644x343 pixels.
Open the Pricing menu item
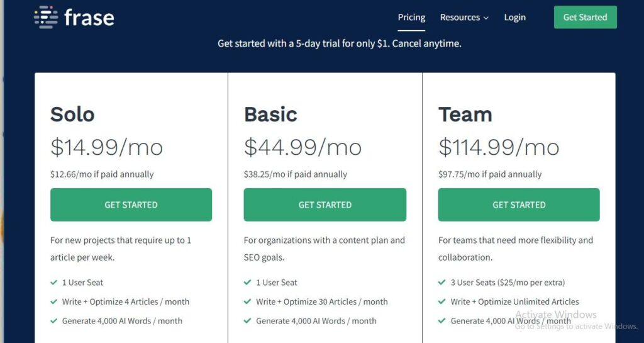pyautogui.click(x=411, y=18)
